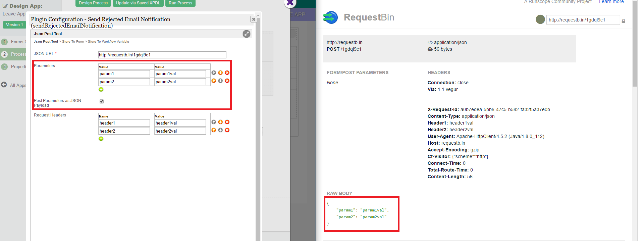Close the Plugin Configuration dialog
This screenshot has height=241, width=644.
[254, 19]
